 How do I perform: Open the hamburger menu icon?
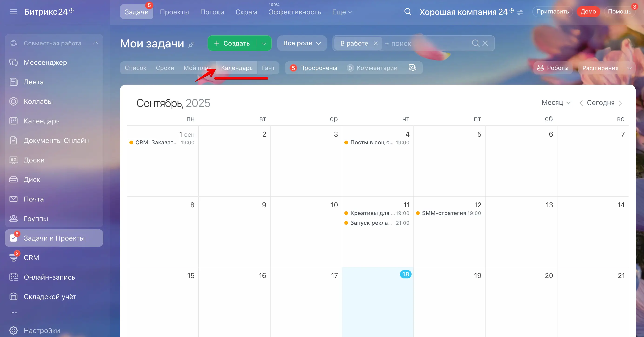click(x=13, y=12)
